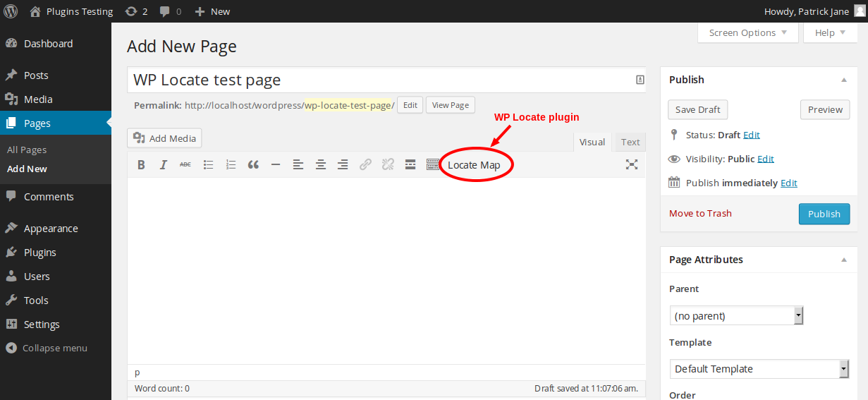The width and height of the screenshot is (868, 400).
Task: Click the insert link icon
Action: [365, 165]
